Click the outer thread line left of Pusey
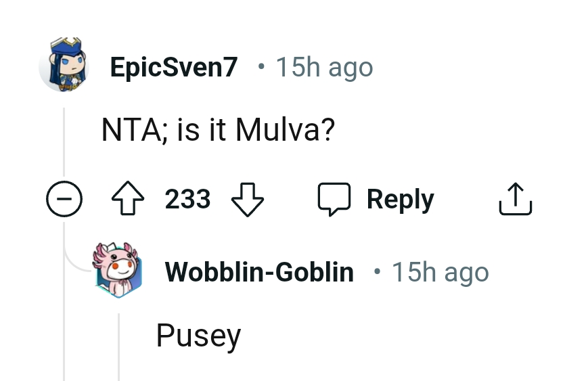 (x=64, y=345)
